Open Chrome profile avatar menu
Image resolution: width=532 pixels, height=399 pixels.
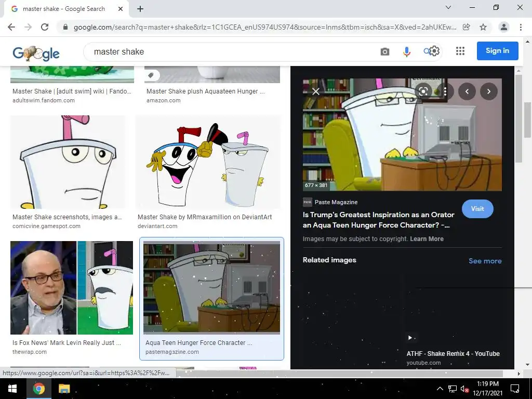(504, 27)
